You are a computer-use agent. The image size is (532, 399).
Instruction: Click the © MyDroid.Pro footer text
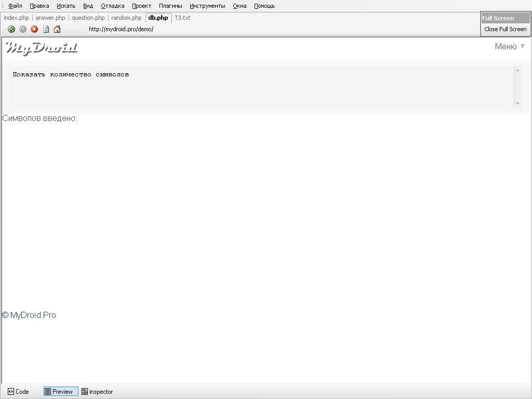(x=29, y=315)
